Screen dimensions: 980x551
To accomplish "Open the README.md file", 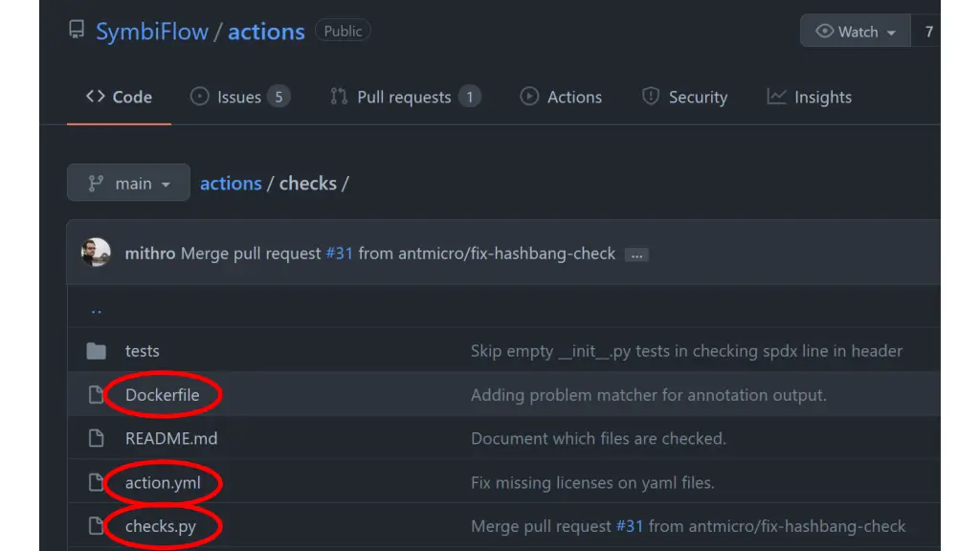I will 171,438.
